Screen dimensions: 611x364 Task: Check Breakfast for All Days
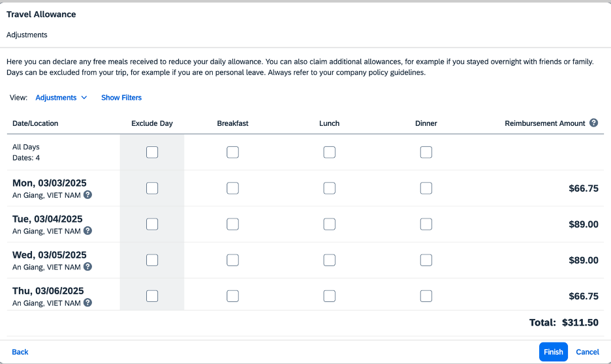232,152
